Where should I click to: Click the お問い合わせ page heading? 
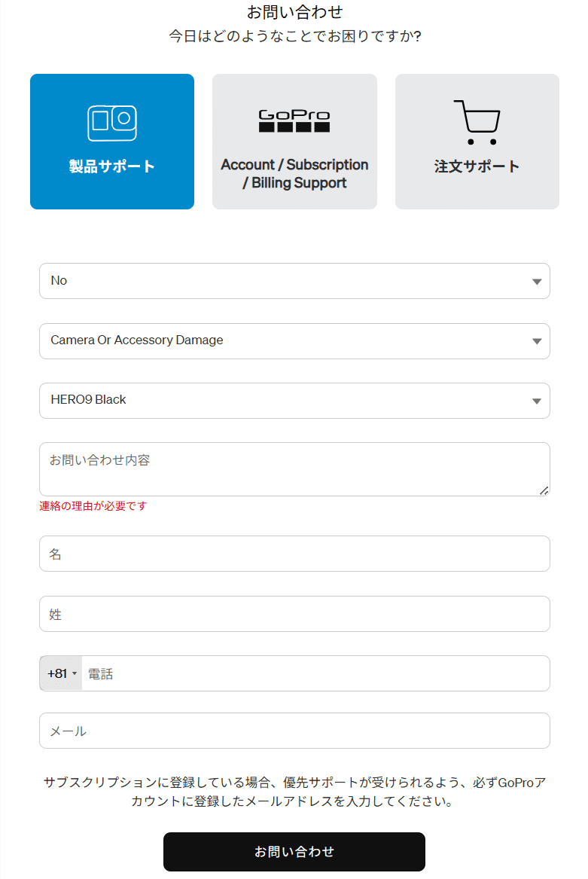pyautogui.click(x=295, y=12)
